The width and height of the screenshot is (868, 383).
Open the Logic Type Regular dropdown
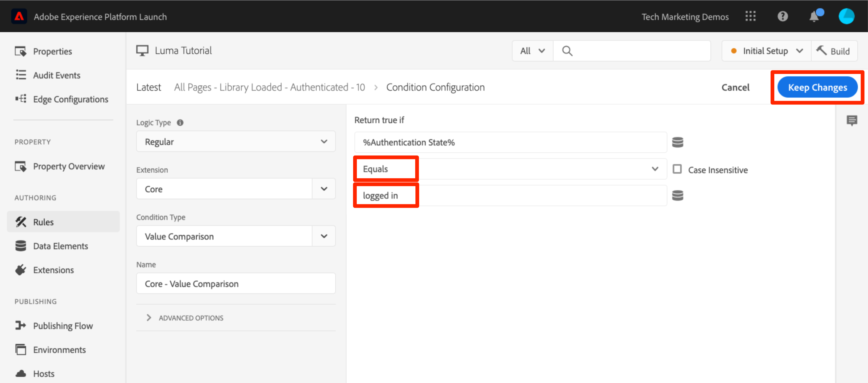click(x=235, y=141)
